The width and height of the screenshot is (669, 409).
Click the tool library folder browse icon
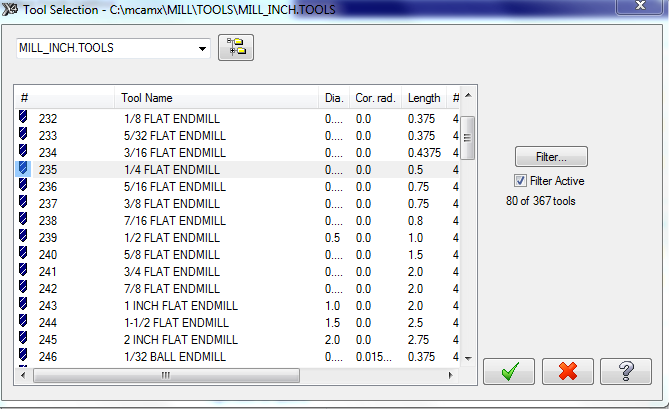(x=237, y=47)
